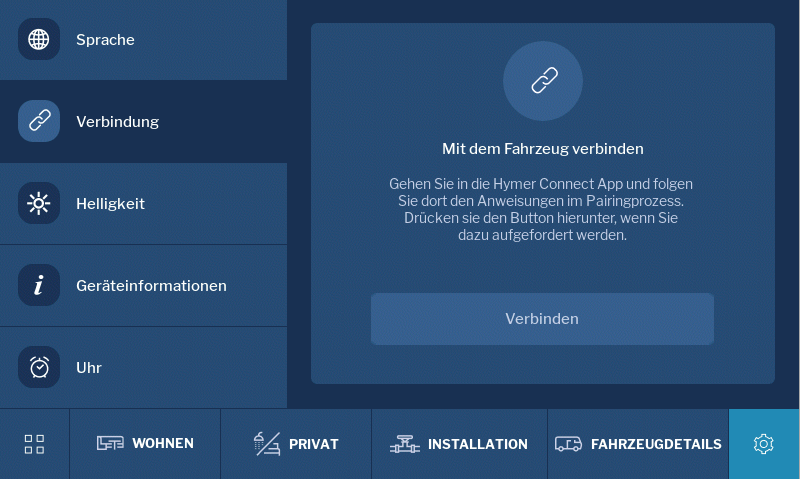This screenshot has width=800, height=479.
Task: Click the info icon for Geräteinformationen
Action: coord(39,286)
